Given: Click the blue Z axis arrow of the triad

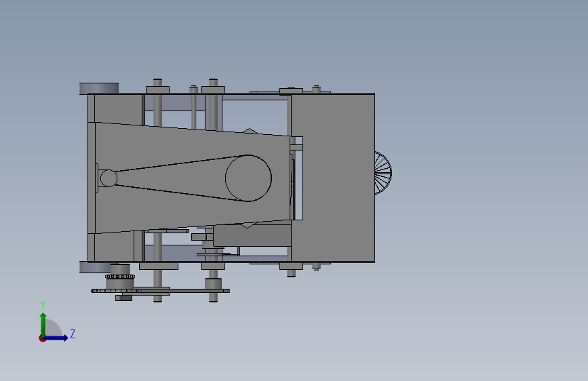Looking at the screenshot, I should 56,338.
